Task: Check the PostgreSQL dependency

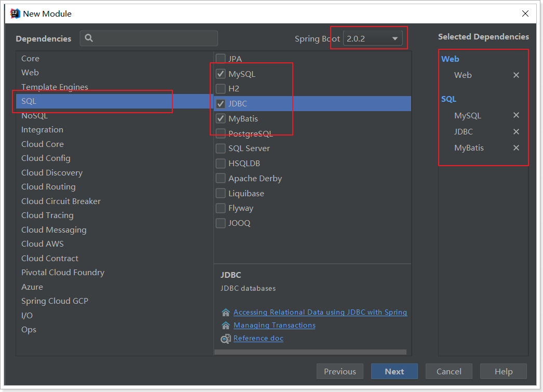Action: [x=221, y=133]
